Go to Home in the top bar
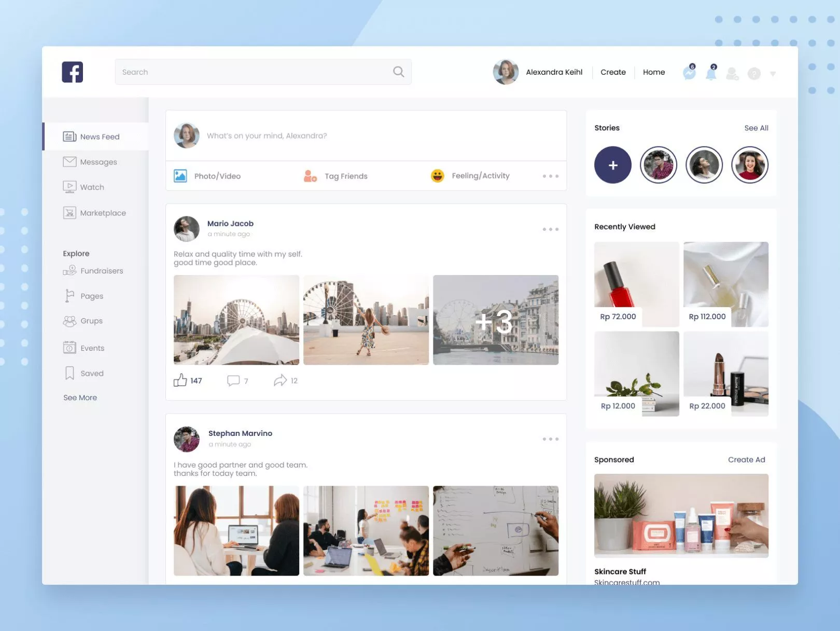The height and width of the screenshot is (631, 840). click(653, 72)
